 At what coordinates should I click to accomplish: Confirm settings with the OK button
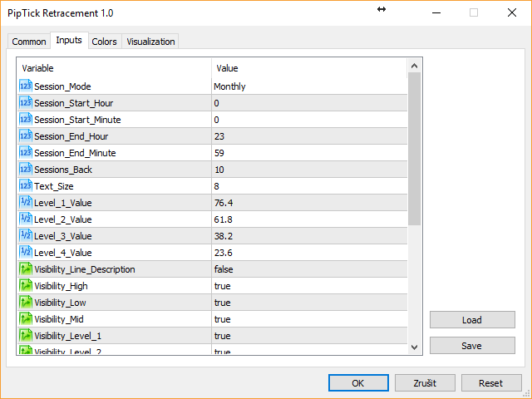358,383
